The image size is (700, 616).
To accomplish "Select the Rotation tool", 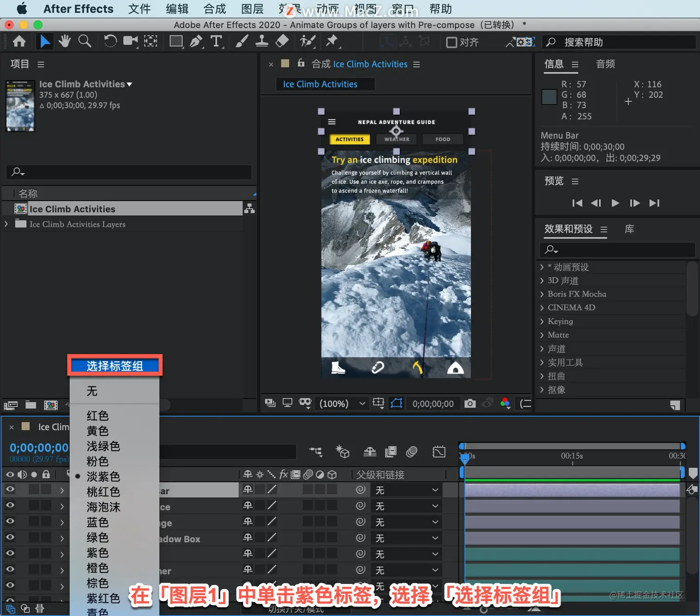I will click(x=110, y=42).
